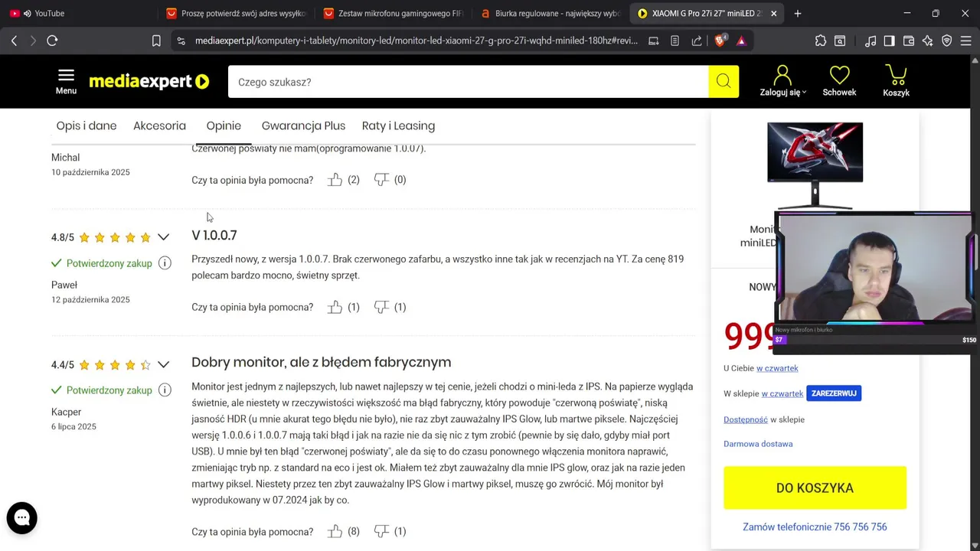Image resolution: width=980 pixels, height=551 pixels.
Task: Switch to Proszę potwierdź swój adres tab
Action: 236,13
